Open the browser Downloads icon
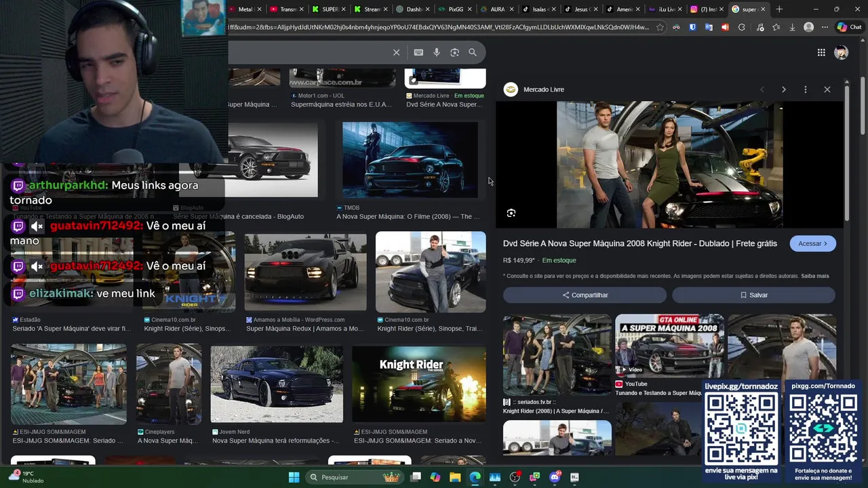The height and width of the screenshot is (488, 868). (x=792, y=27)
